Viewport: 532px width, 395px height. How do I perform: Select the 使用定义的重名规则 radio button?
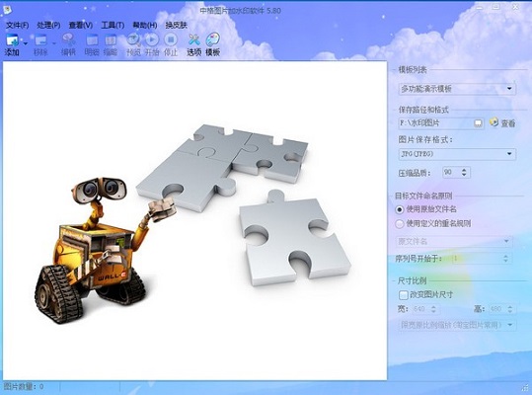pos(400,223)
